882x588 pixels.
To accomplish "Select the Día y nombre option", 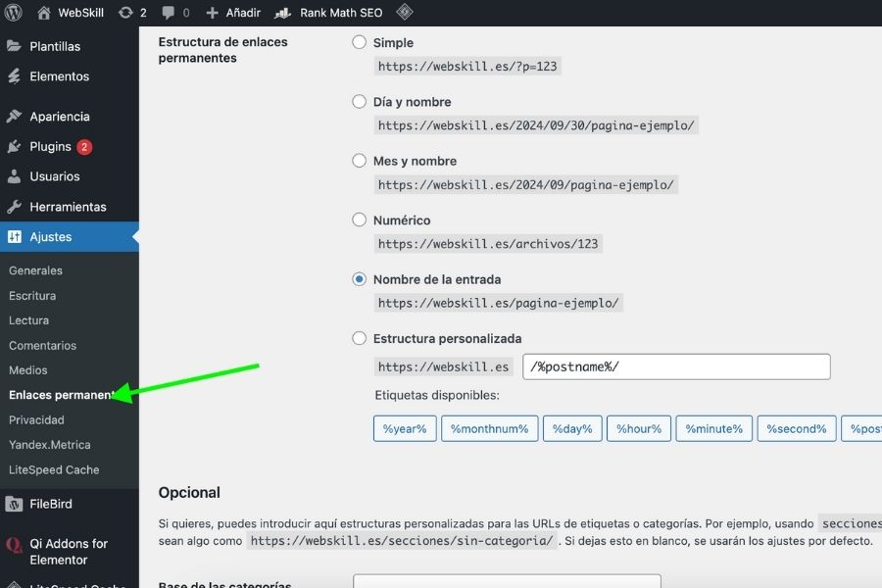I will pyautogui.click(x=359, y=101).
